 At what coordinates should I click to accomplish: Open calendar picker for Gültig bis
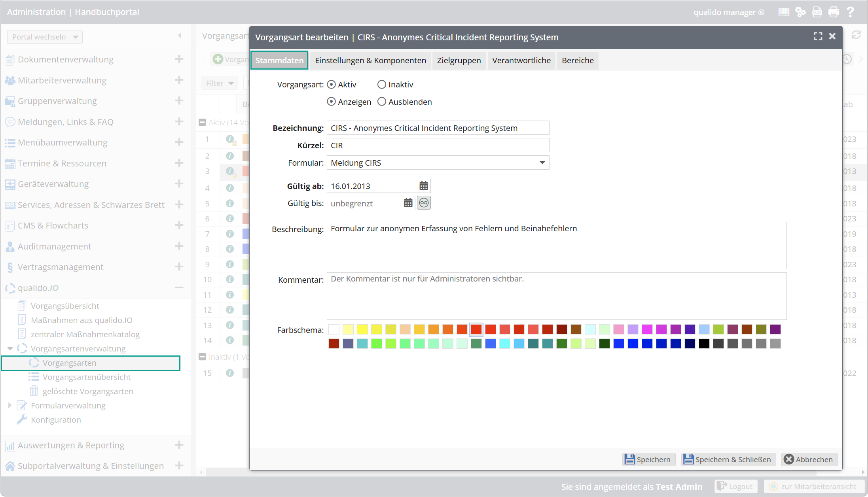(408, 203)
